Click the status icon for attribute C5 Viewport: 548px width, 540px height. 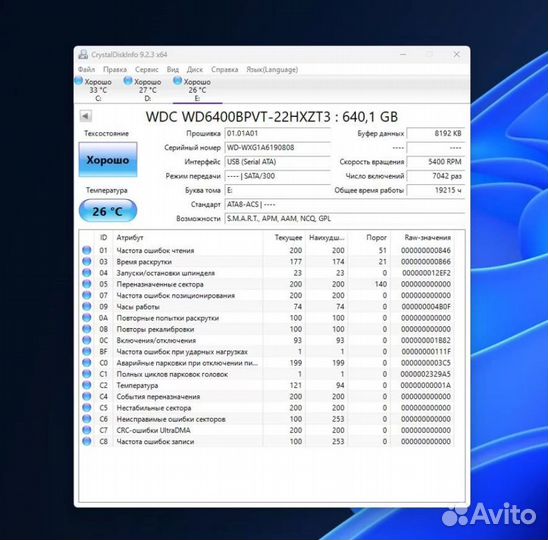(87, 408)
